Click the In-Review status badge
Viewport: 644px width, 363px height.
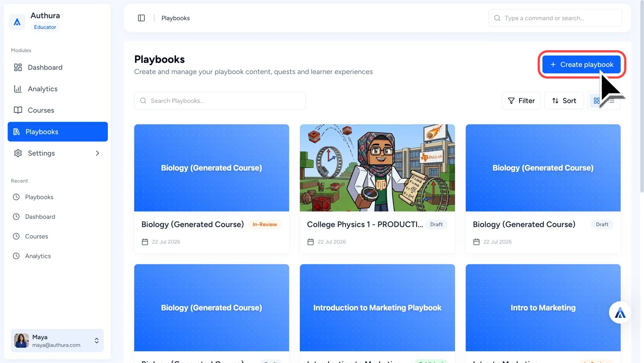click(265, 225)
